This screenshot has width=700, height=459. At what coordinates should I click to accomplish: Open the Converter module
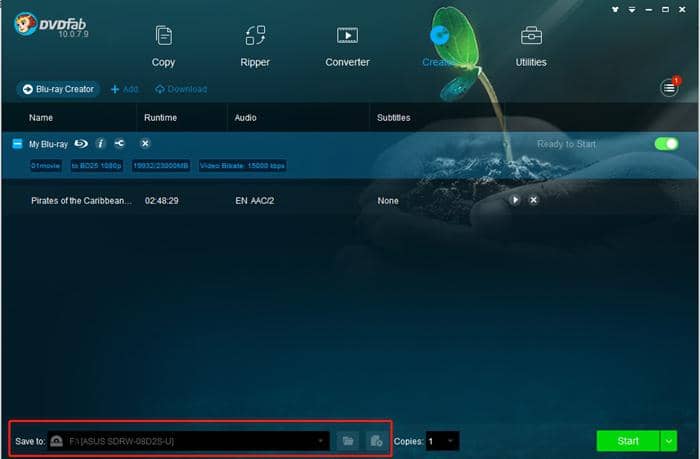click(347, 46)
